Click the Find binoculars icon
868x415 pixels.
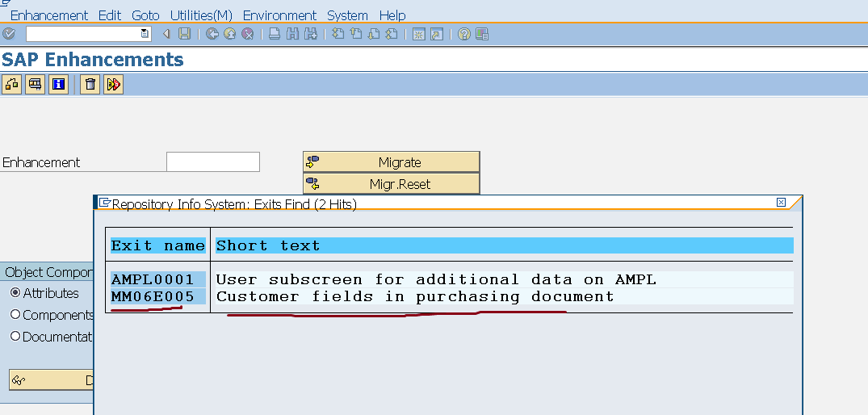click(x=293, y=34)
